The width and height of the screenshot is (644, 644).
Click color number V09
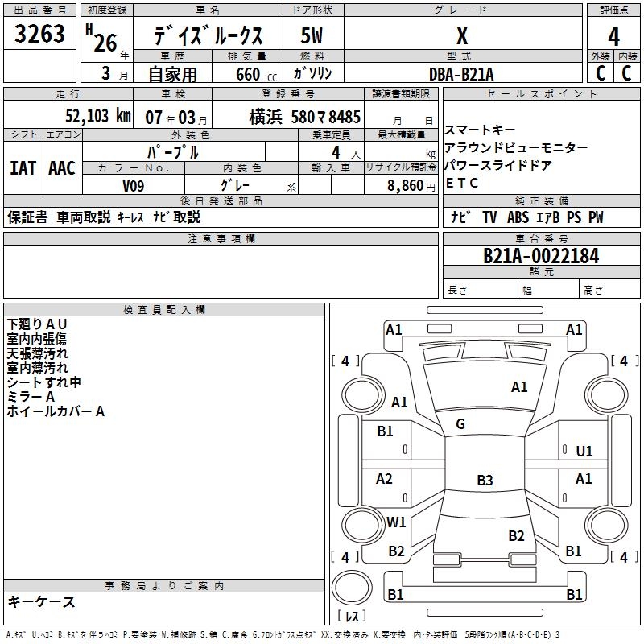click(x=134, y=186)
